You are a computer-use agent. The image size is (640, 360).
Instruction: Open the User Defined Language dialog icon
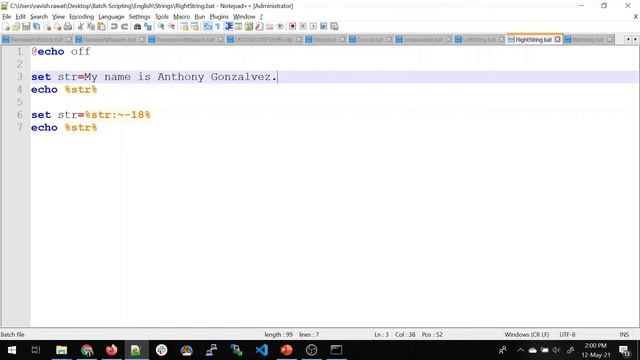[x=238, y=27]
